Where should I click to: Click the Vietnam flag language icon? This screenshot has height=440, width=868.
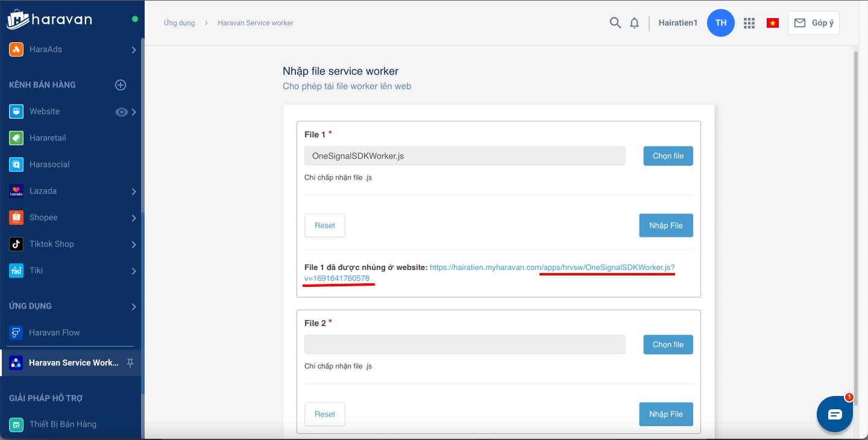click(x=772, y=23)
